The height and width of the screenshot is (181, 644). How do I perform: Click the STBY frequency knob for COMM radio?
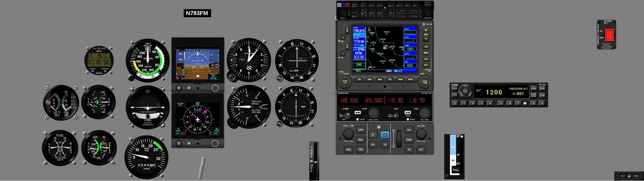[373, 113]
